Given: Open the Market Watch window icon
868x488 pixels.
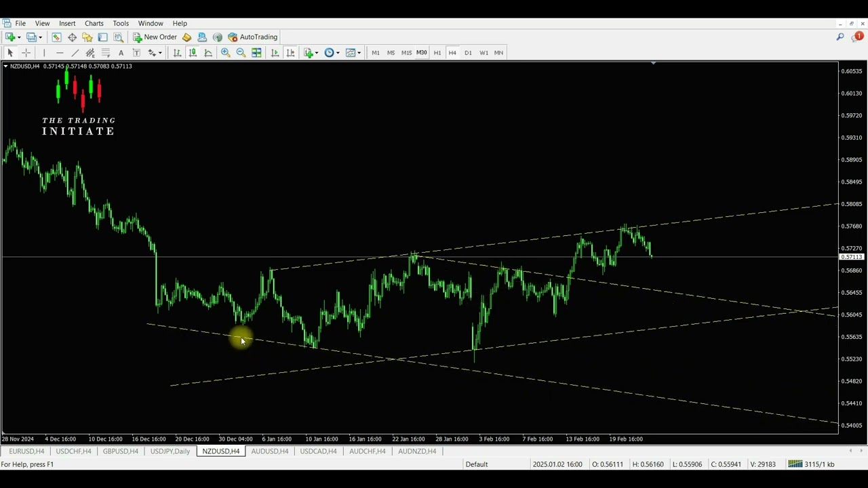Looking at the screenshot, I should 56,37.
